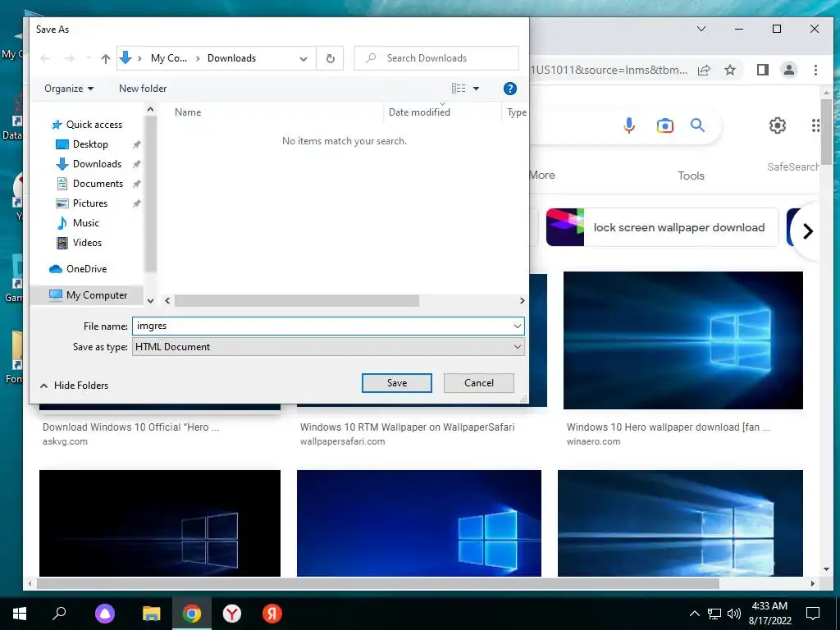Select Quick access in the navigation pane
The width and height of the screenshot is (840, 630).
pos(87,125)
